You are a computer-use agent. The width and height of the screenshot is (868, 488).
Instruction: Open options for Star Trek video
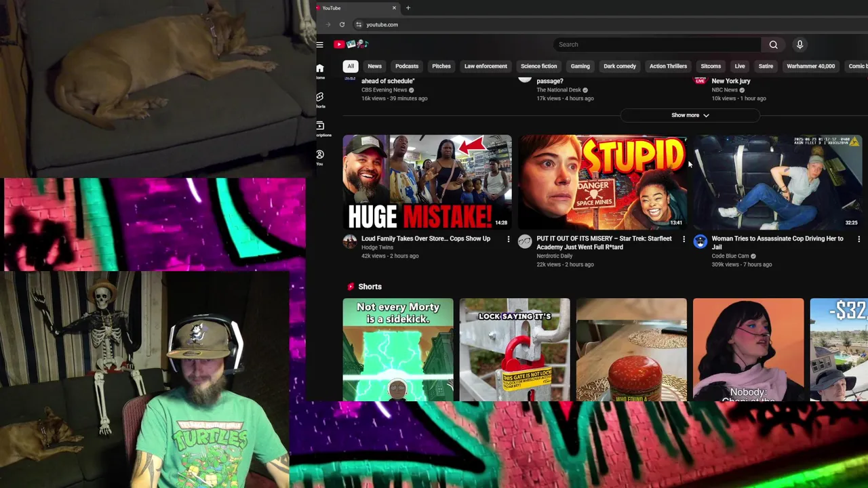pos(684,239)
